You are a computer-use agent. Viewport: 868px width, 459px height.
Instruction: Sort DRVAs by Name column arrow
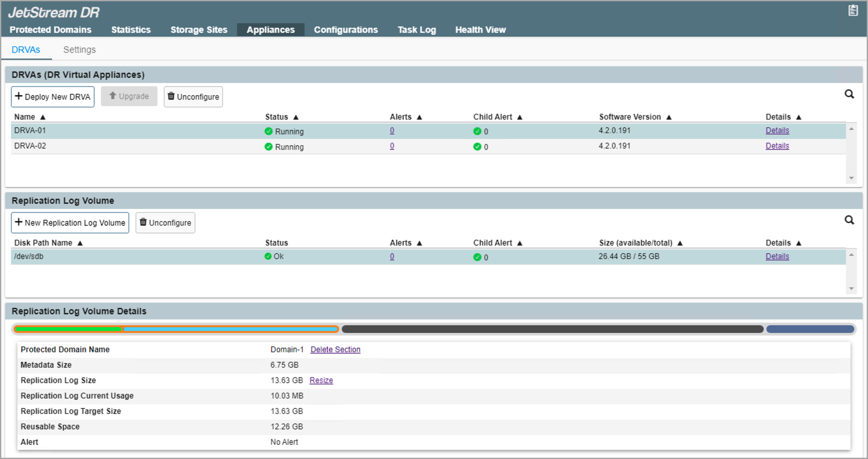[43, 118]
